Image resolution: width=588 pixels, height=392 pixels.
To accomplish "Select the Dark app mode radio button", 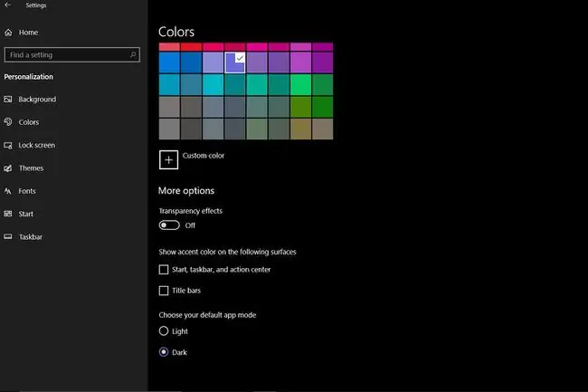I will (164, 352).
